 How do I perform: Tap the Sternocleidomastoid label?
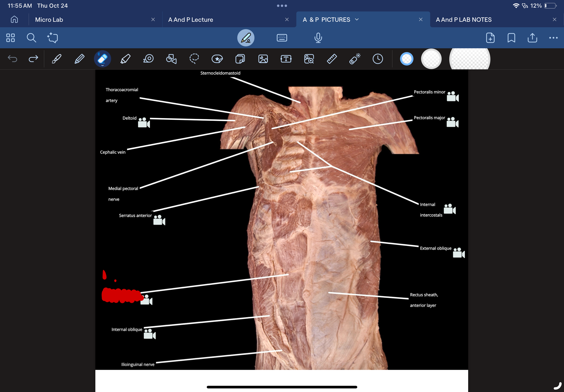pos(220,73)
